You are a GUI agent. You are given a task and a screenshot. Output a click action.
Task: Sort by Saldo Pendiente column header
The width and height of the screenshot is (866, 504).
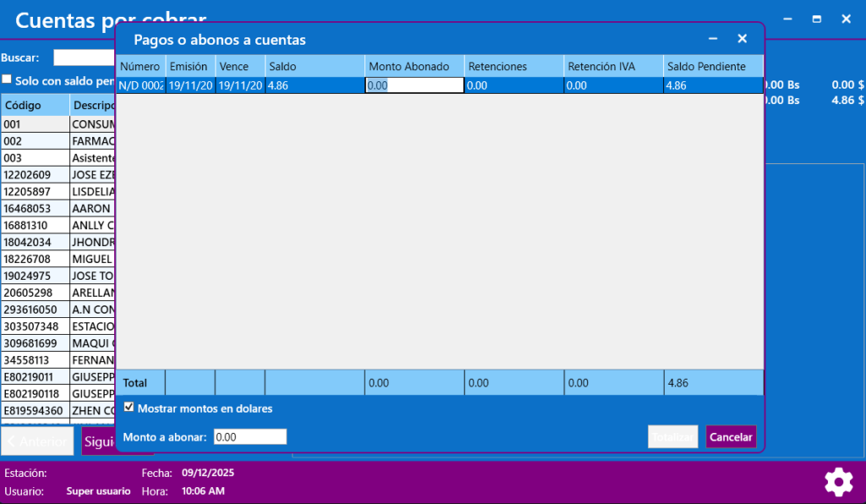pyautogui.click(x=712, y=66)
